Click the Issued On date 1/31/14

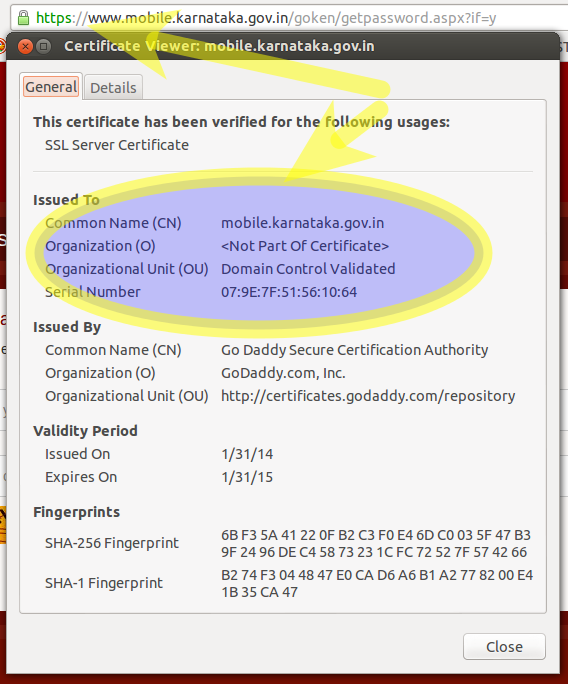tap(247, 454)
